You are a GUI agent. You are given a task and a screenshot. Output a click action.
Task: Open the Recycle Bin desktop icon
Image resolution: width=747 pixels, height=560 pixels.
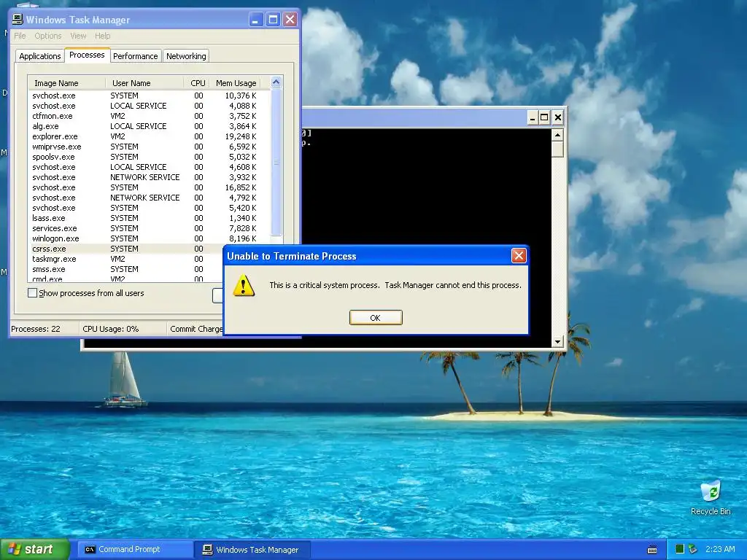pos(711,497)
